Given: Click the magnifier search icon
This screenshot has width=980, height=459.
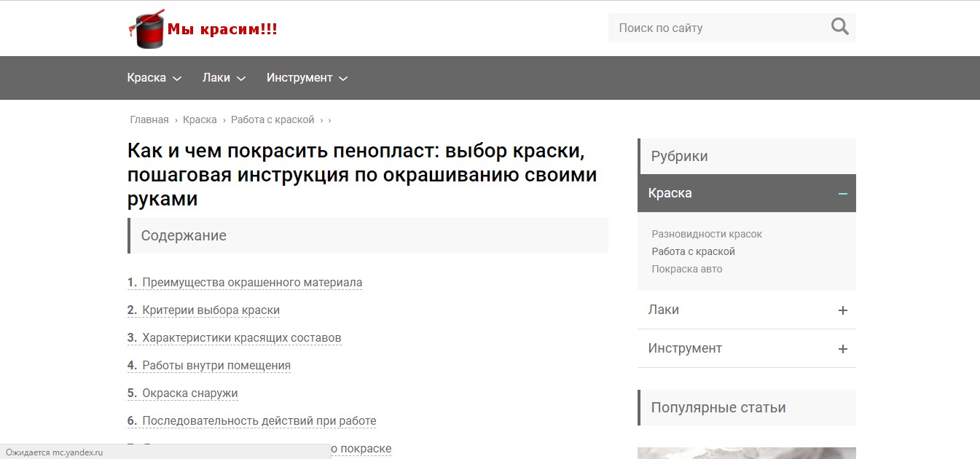Looking at the screenshot, I should coord(840,27).
